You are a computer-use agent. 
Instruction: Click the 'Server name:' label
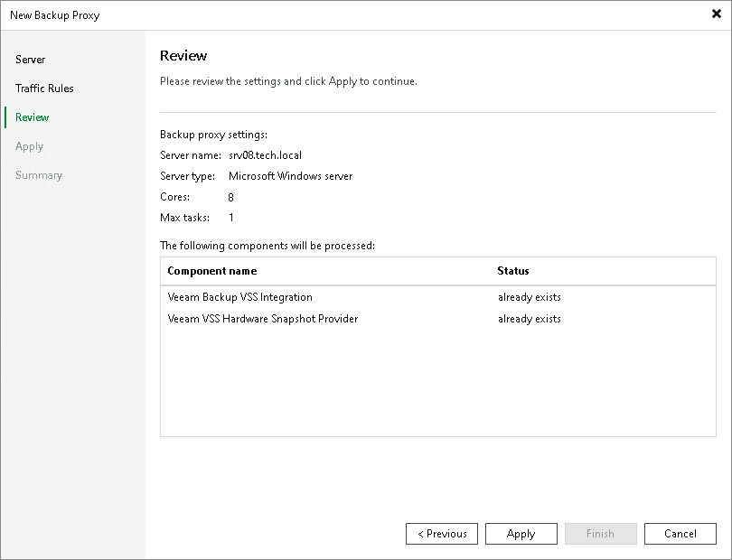click(191, 155)
